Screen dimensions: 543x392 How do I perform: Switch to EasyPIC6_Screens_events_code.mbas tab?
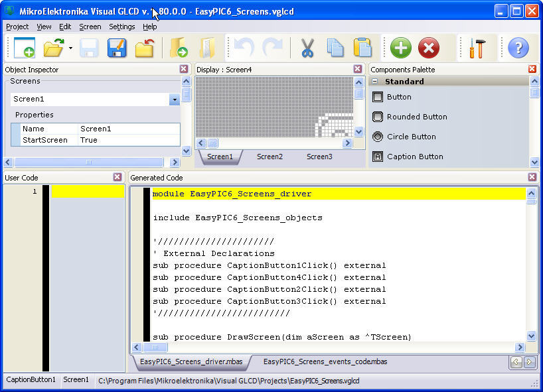click(x=326, y=362)
